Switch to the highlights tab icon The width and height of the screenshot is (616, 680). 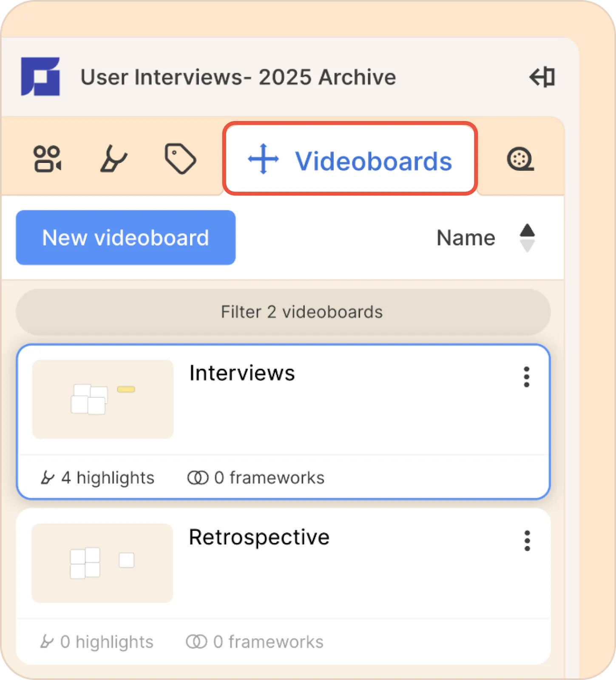(113, 159)
